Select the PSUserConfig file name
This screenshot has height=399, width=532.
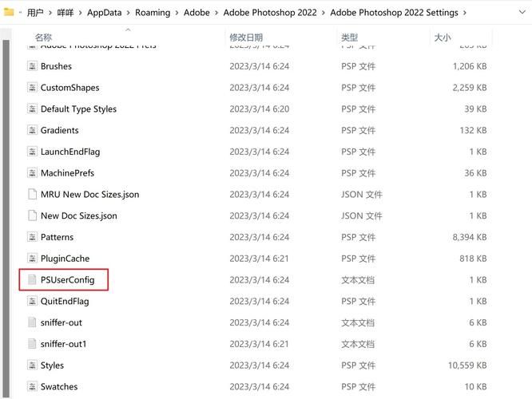pyautogui.click(x=68, y=279)
